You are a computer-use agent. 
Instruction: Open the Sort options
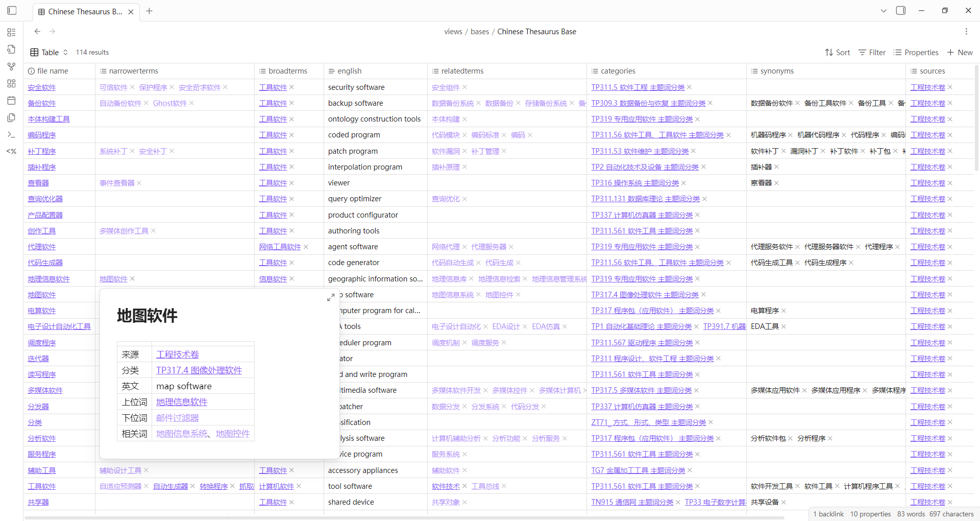[838, 53]
